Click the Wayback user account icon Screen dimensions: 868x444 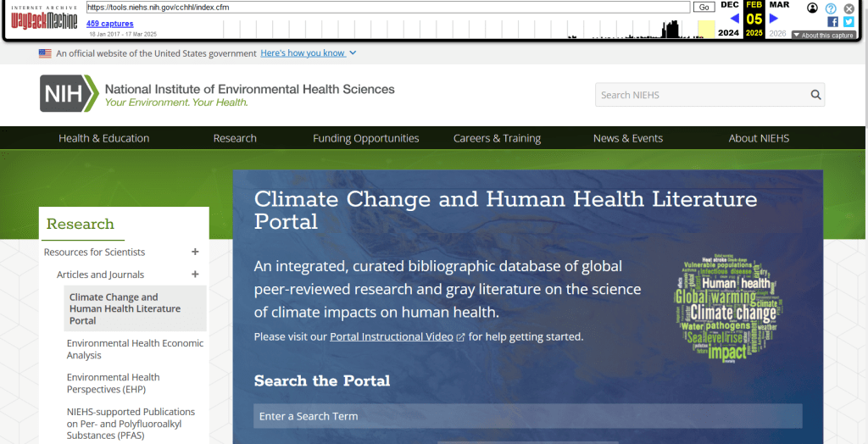813,8
